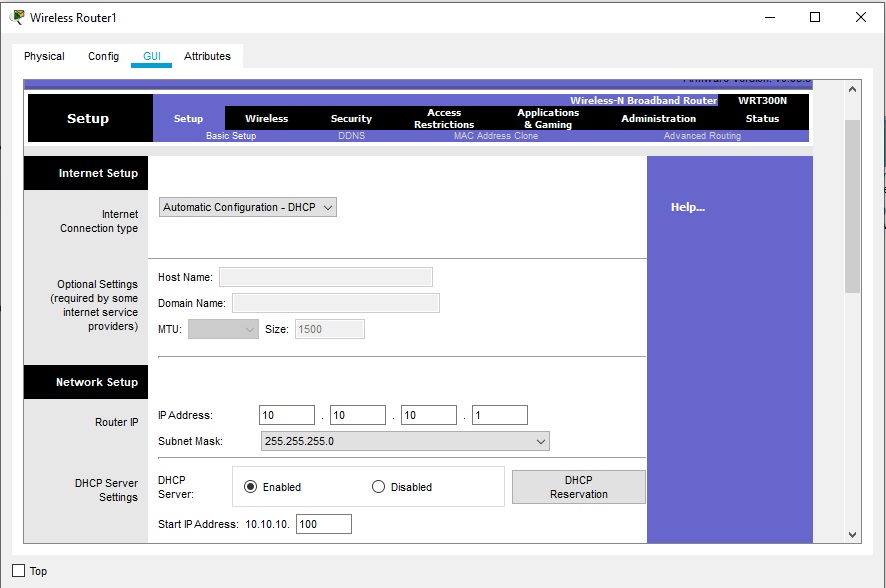This screenshot has width=886, height=588.
Task: Expand the Subnet Mask dropdown
Action: (x=405, y=441)
